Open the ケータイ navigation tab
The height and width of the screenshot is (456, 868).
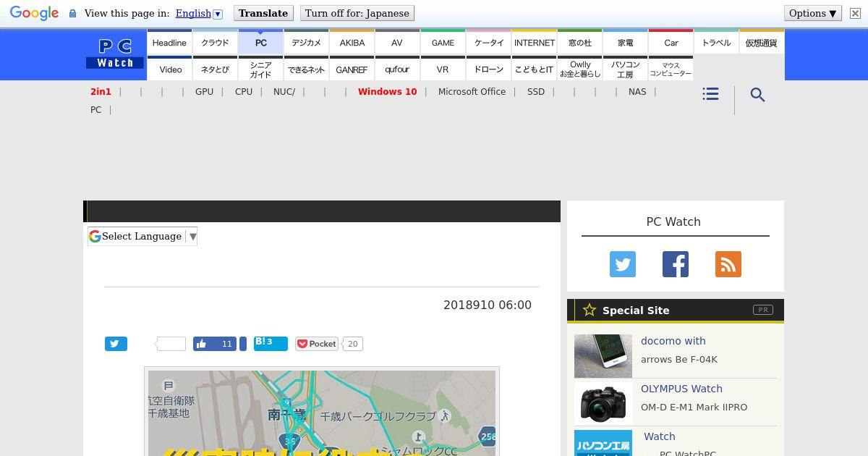[488, 42]
